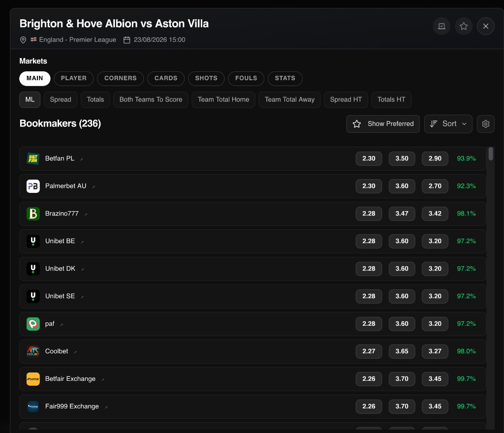Click the match date 23/08/2026 15:00
The width and height of the screenshot is (504, 433).
159,40
